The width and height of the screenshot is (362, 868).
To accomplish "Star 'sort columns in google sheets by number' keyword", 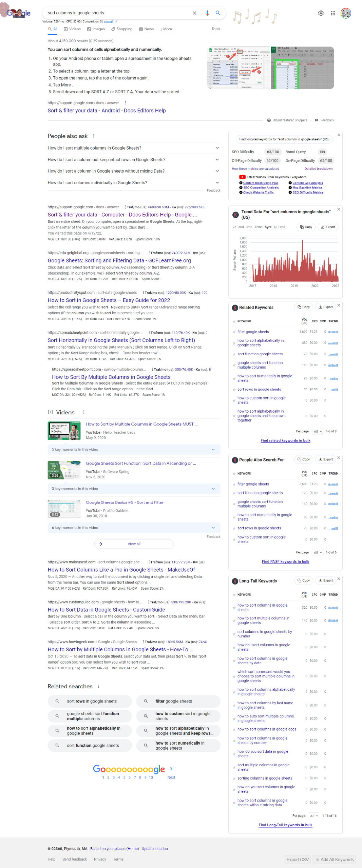I will (234, 634).
